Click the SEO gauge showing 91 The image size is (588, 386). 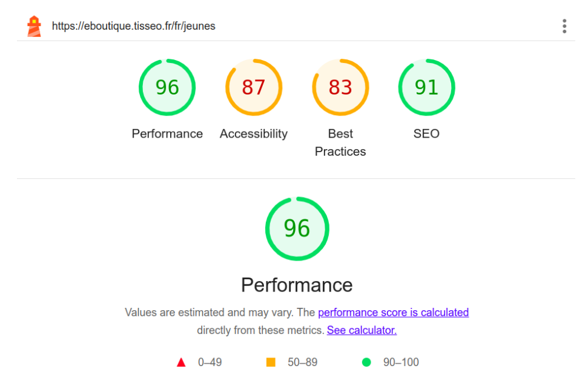coord(426,87)
